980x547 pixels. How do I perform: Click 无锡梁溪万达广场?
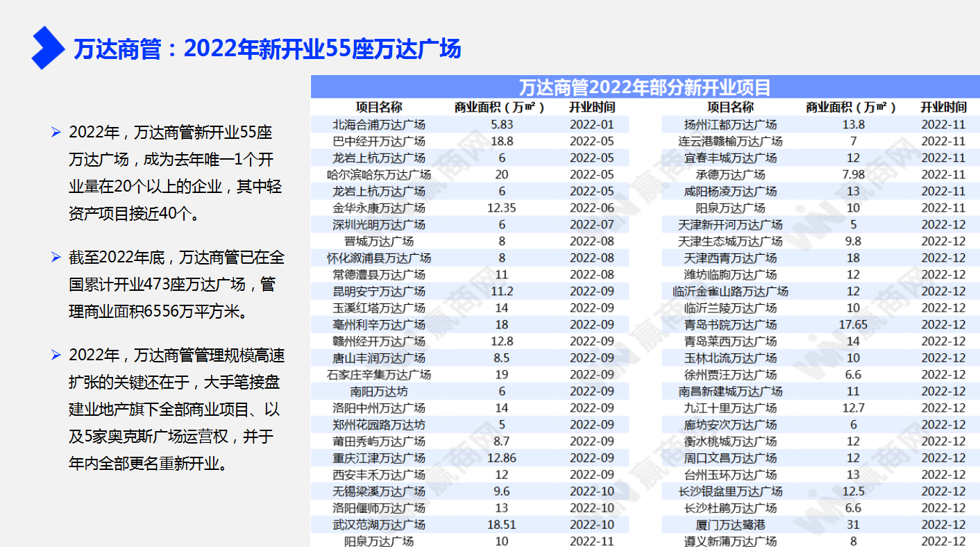pos(379,491)
